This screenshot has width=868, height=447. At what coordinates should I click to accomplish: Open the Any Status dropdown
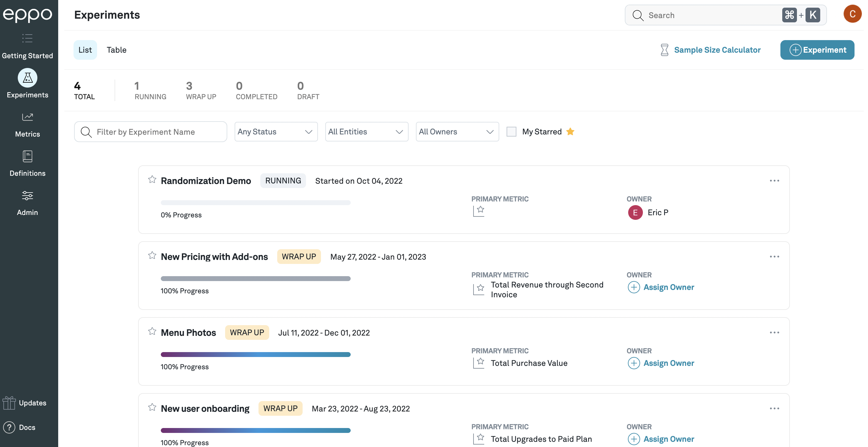276,131
